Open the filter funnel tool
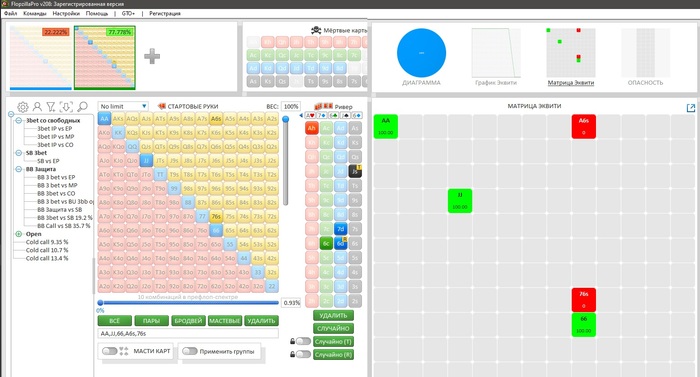 point(51,107)
